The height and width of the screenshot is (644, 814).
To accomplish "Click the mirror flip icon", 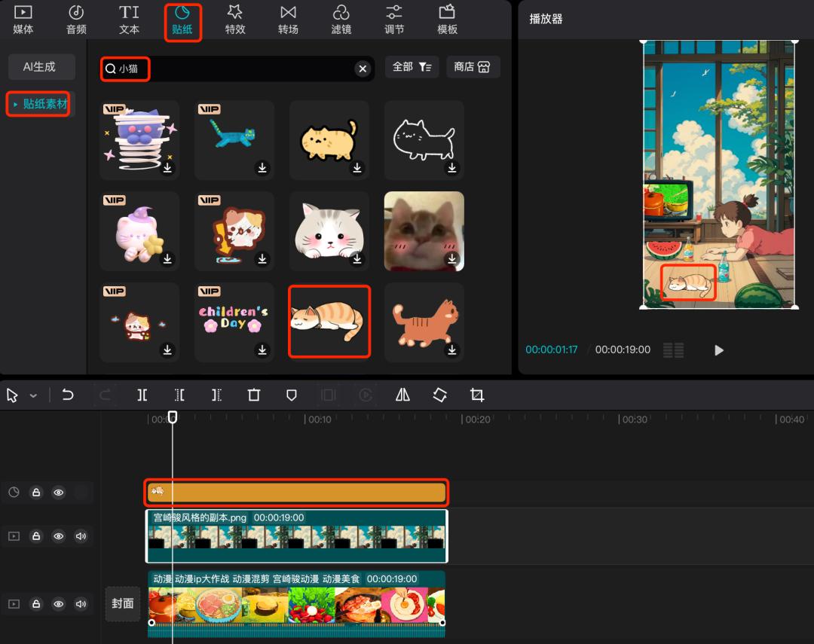I will (x=402, y=395).
